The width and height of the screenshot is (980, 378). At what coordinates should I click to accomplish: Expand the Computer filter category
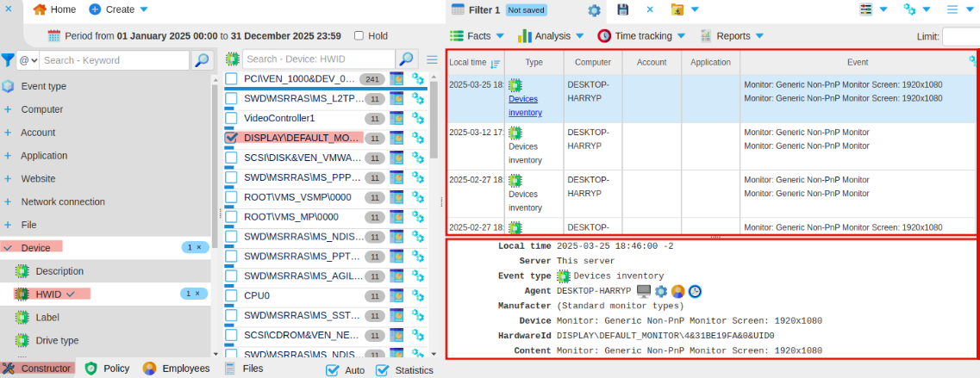[x=8, y=109]
